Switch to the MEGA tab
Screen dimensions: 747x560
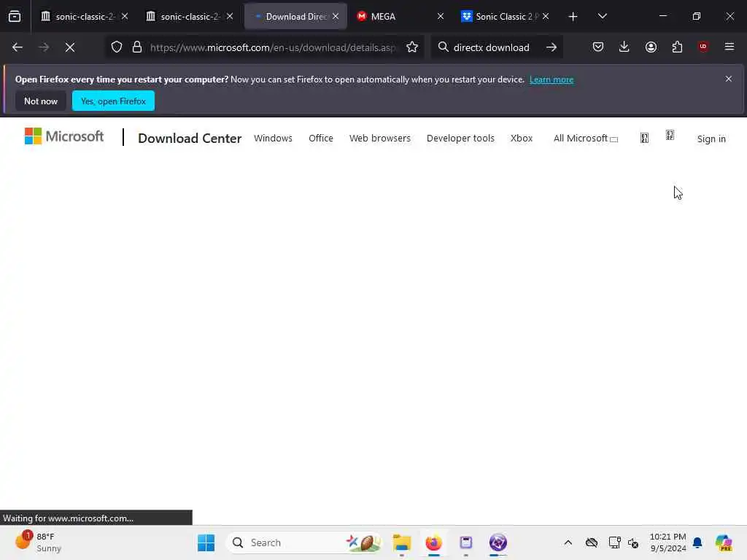tap(400, 16)
